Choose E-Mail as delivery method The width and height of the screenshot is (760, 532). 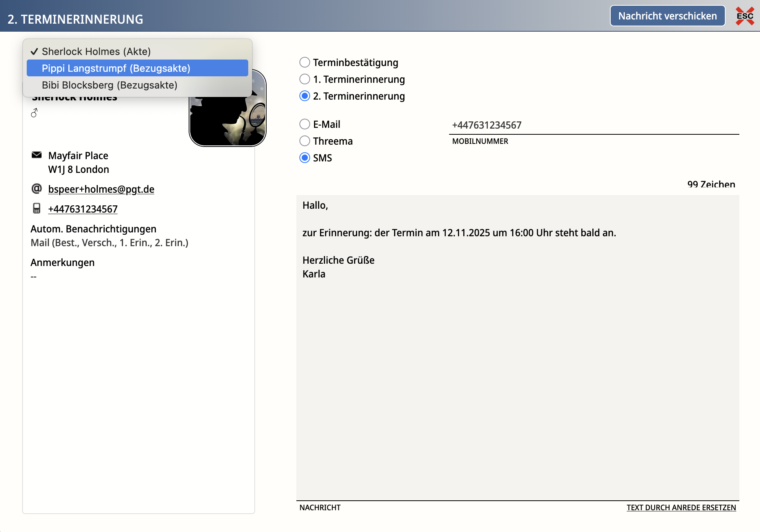(305, 124)
